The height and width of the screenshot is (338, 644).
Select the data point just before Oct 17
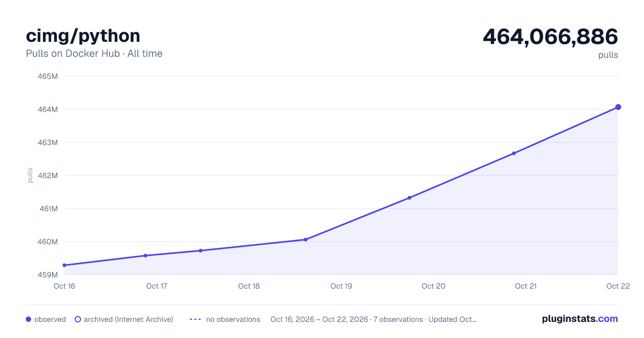145,255
